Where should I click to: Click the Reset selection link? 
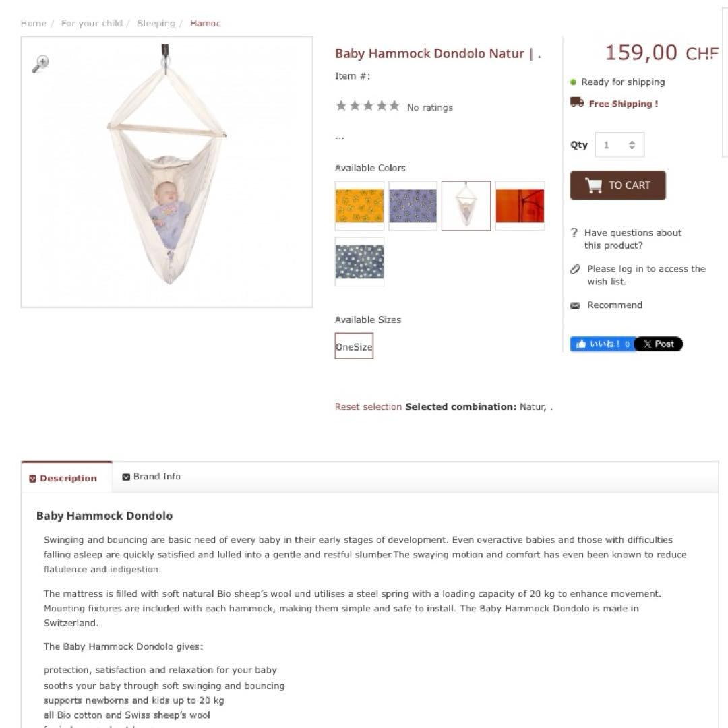(x=368, y=407)
